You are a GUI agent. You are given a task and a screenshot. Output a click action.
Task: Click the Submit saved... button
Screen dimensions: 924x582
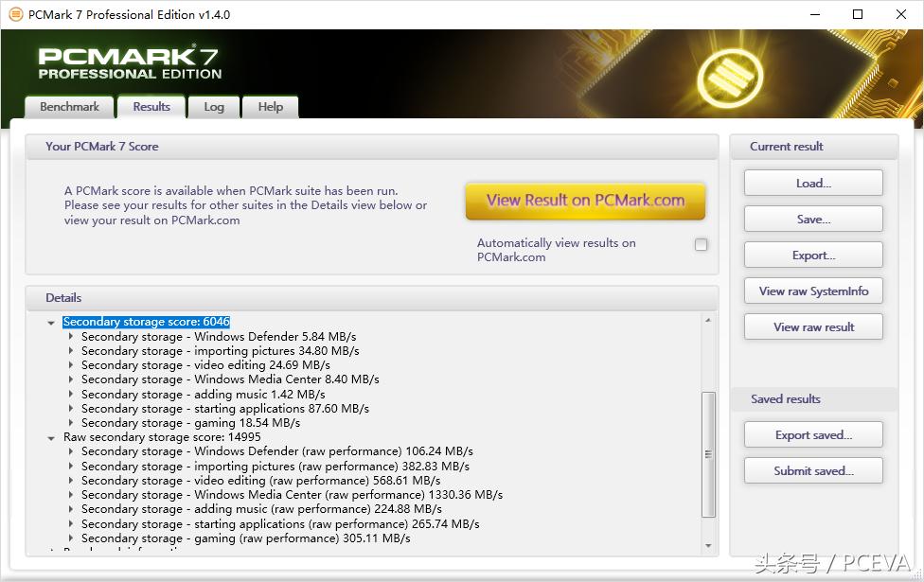tap(813, 471)
